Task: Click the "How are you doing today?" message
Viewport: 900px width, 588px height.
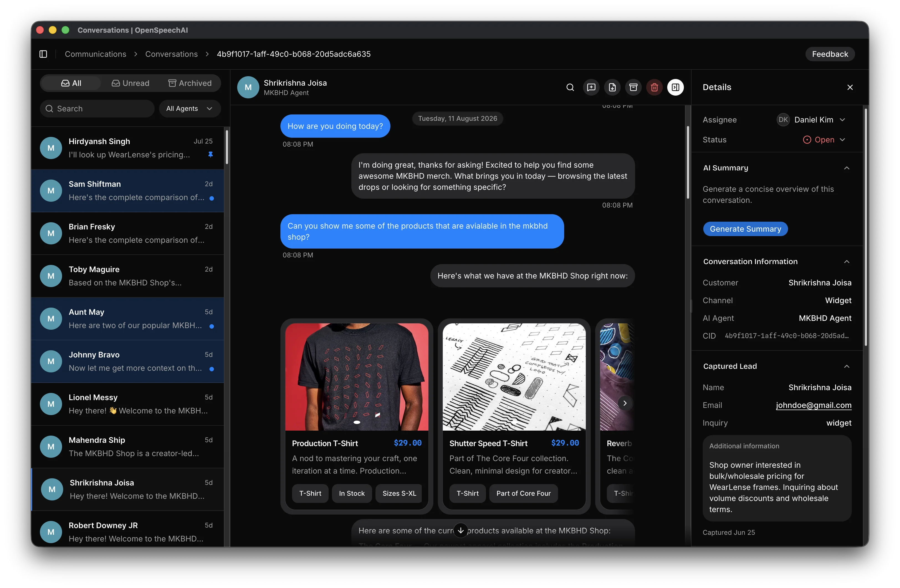Action: [x=335, y=126]
